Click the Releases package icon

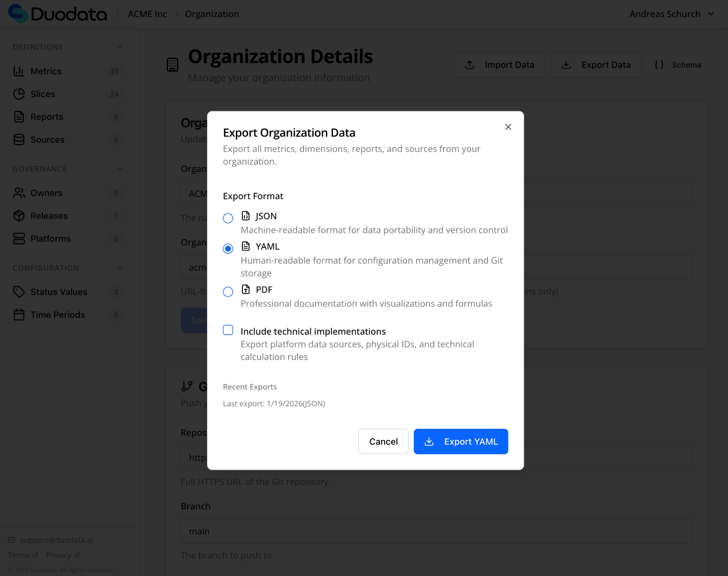click(x=19, y=216)
